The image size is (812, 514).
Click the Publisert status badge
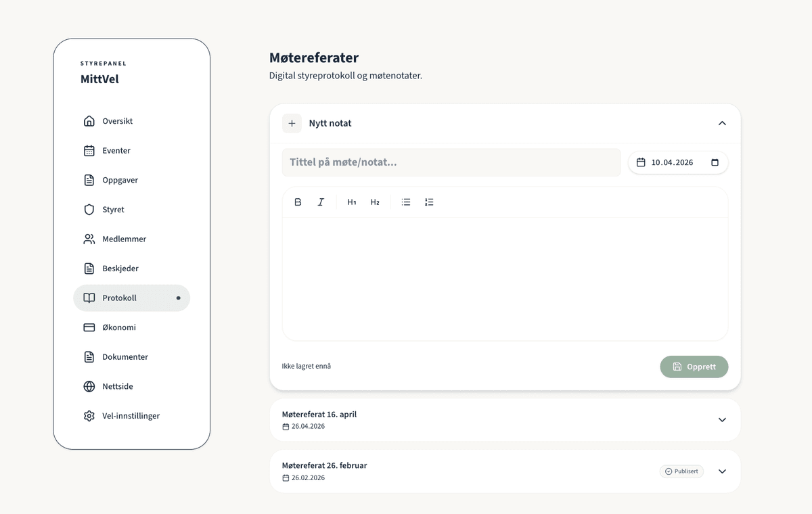681,471
